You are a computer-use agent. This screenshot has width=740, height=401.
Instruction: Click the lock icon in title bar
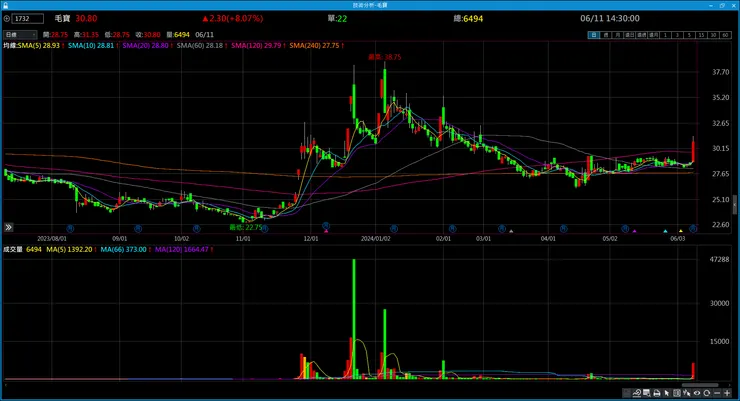[x=6, y=5]
